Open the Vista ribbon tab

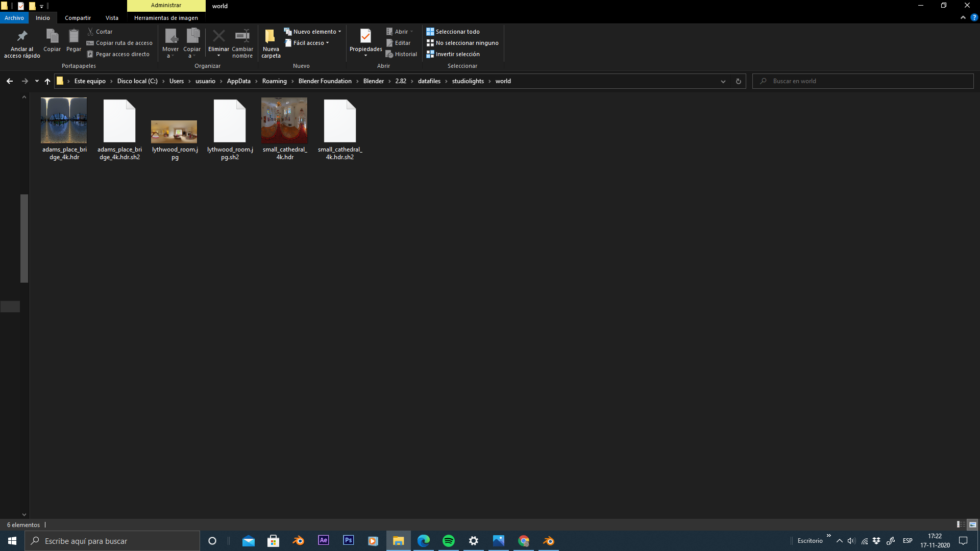click(112, 18)
